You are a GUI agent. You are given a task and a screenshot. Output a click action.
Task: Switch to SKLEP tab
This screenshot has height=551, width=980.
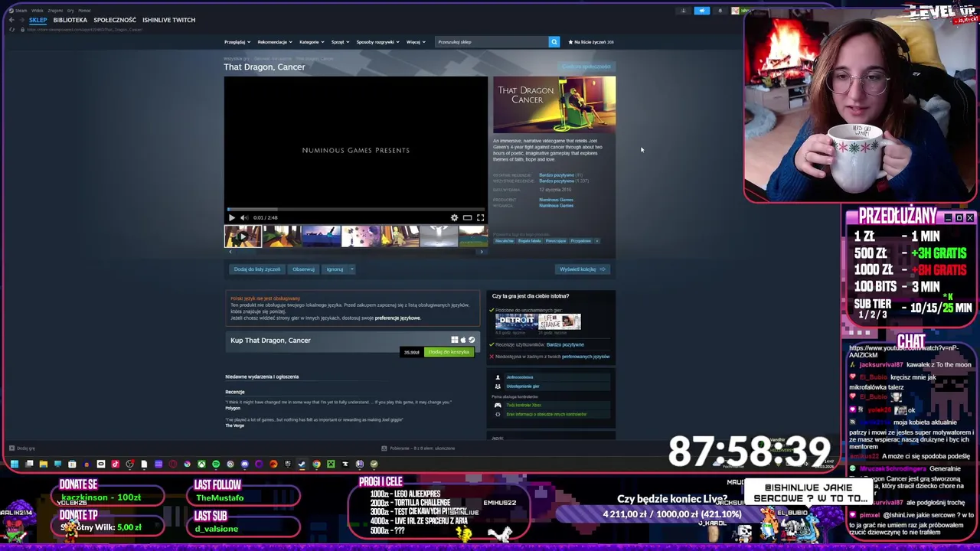click(x=38, y=20)
